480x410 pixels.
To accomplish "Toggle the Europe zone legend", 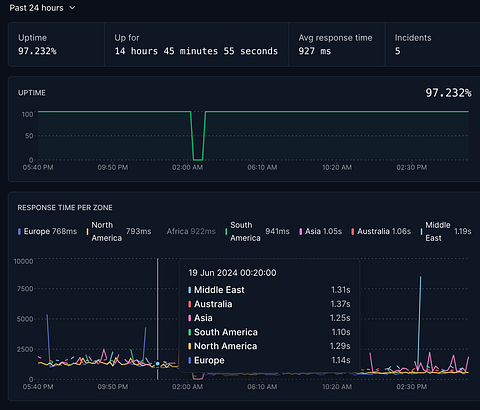I will click(47, 231).
